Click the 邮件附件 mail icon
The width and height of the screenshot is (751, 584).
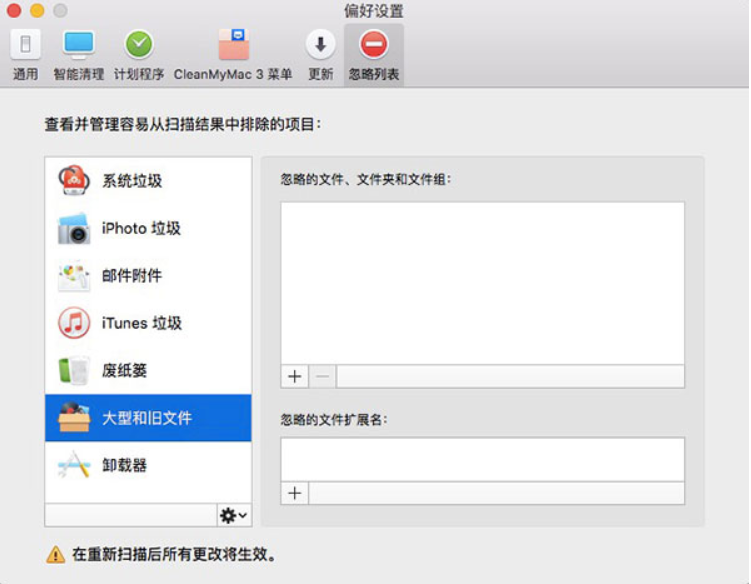tap(74, 276)
